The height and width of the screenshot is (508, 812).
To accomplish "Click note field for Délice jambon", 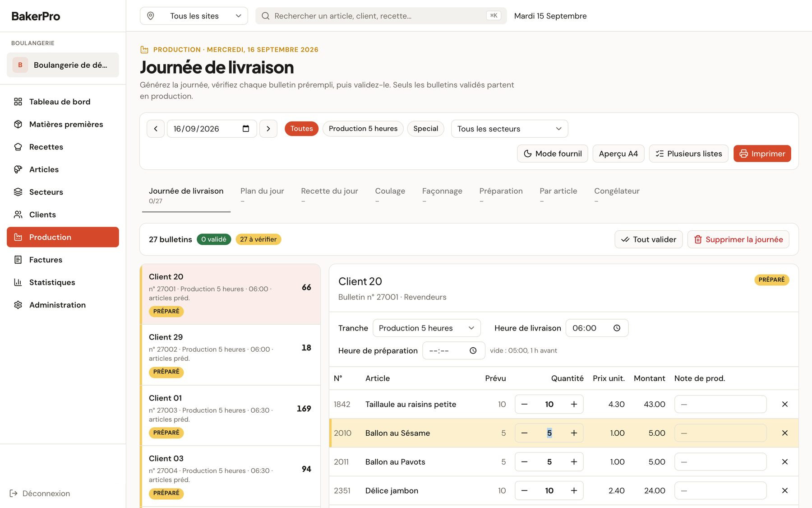I will [x=720, y=491].
